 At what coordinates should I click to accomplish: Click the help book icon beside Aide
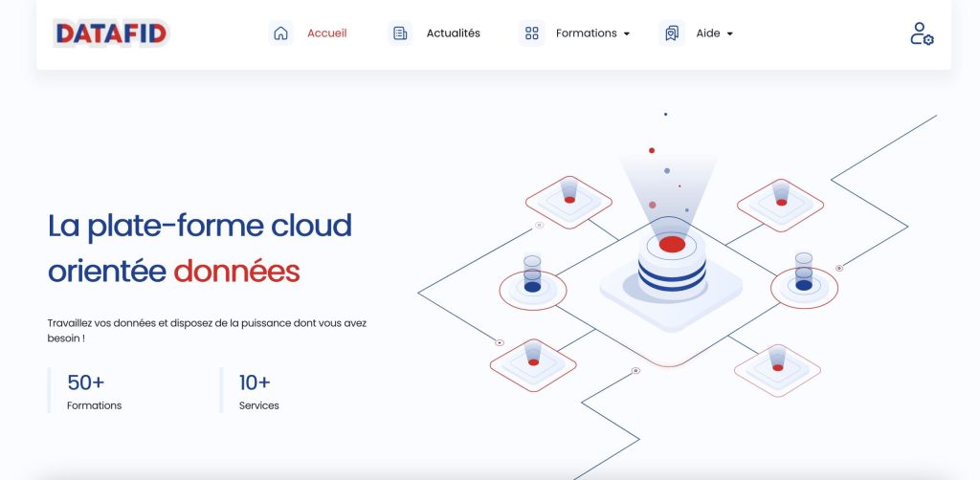click(x=672, y=33)
